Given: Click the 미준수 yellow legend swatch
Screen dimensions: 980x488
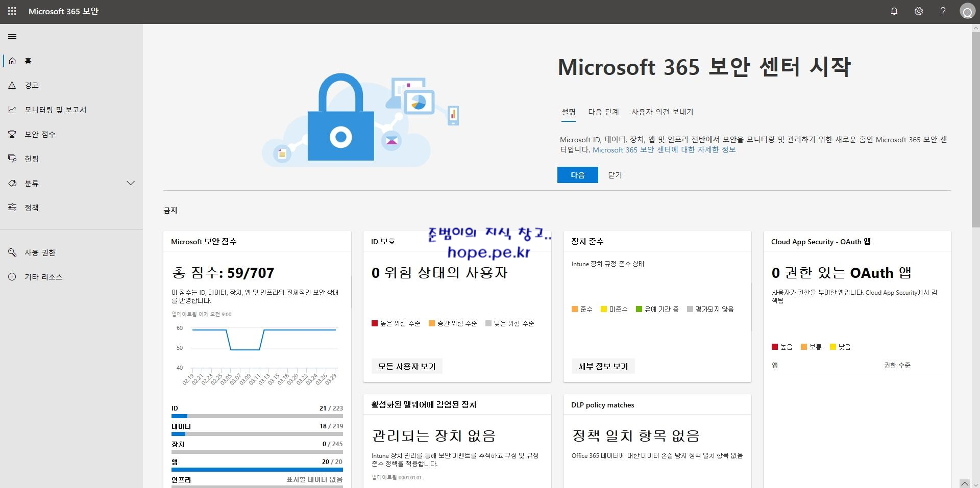Looking at the screenshot, I should tap(604, 309).
